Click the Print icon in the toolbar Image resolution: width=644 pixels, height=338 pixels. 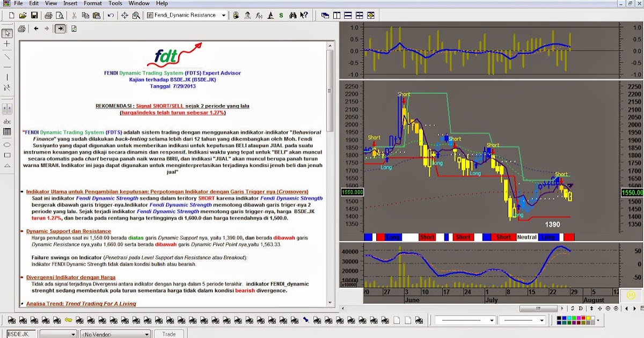tap(48, 16)
